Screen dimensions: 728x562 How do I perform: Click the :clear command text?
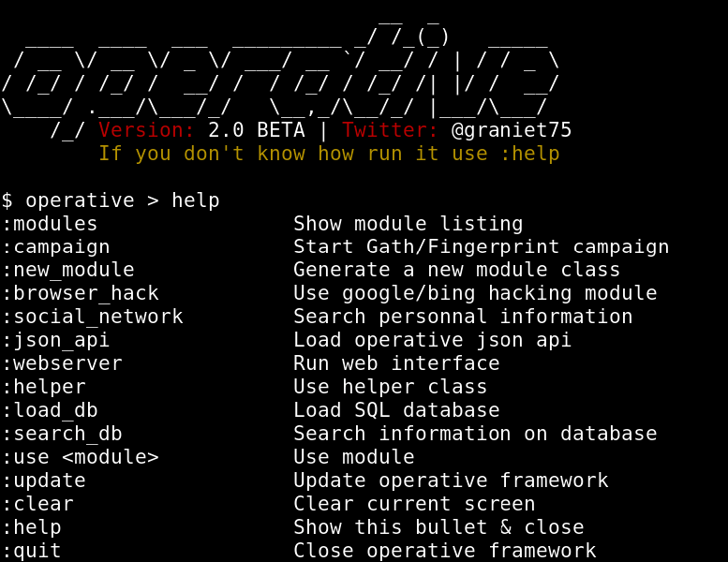tap(37, 504)
